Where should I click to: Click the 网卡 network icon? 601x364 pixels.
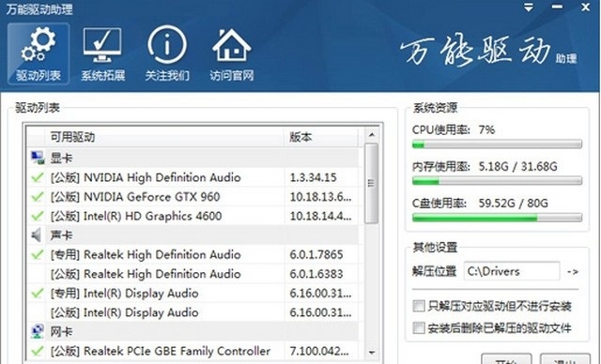(x=38, y=331)
